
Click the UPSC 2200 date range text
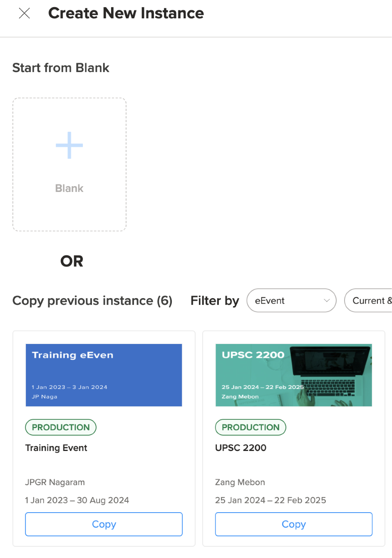(x=270, y=500)
